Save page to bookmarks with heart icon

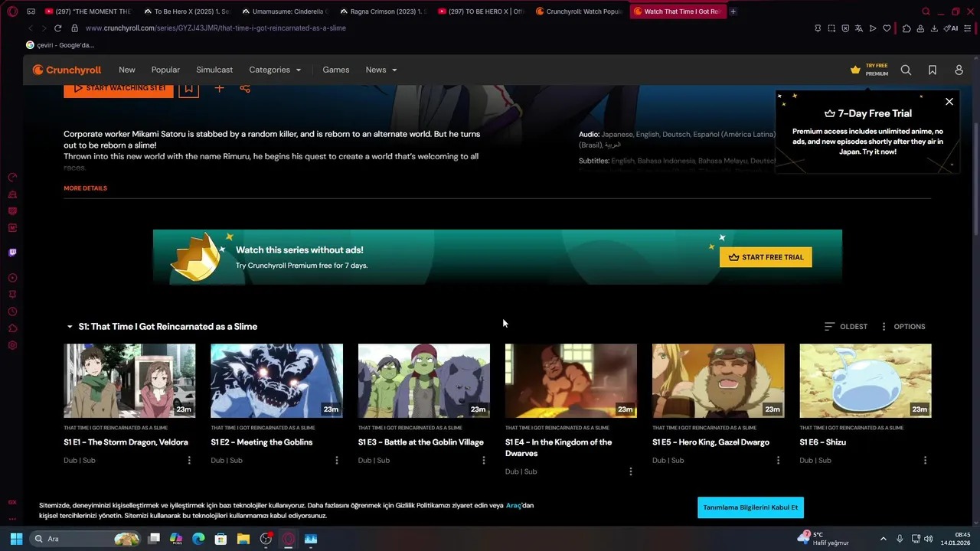[887, 28]
